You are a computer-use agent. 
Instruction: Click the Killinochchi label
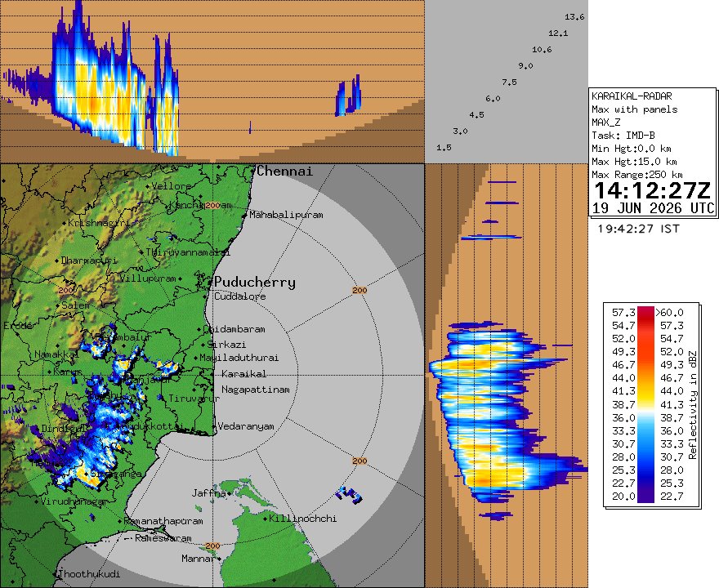coord(302,519)
